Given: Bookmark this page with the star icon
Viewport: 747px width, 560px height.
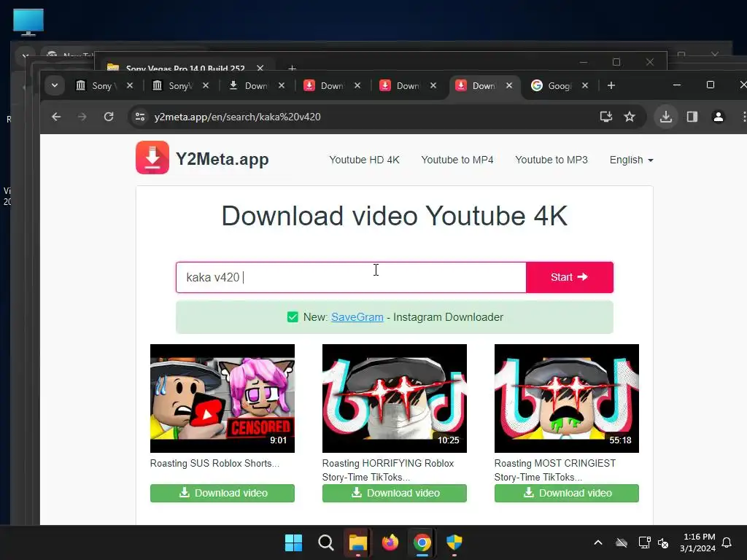Looking at the screenshot, I should (630, 117).
